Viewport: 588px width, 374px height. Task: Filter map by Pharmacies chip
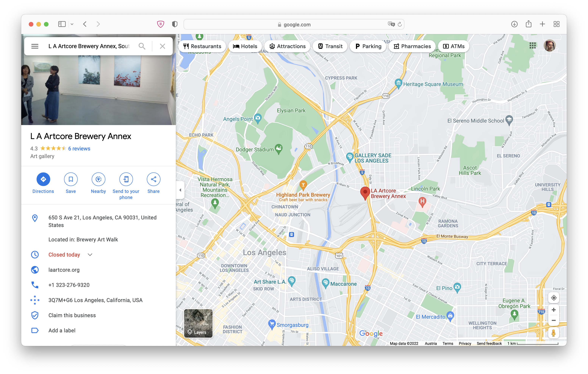click(412, 46)
